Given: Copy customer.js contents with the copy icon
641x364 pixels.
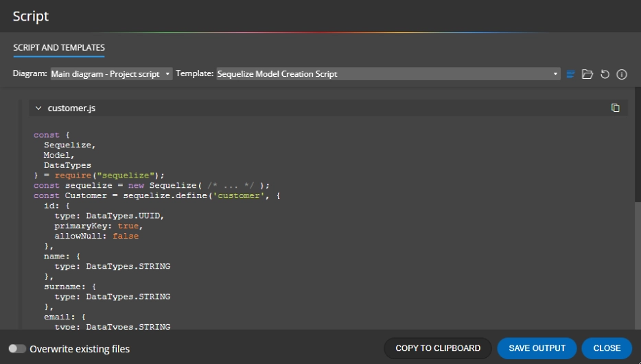Looking at the screenshot, I should (615, 108).
